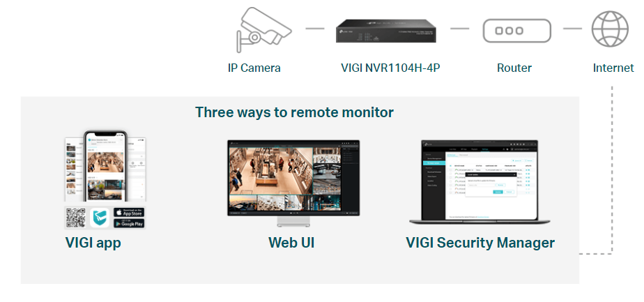Click the VIGI app QR code
Screen dimensions: 644x302
click(x=76, y=218)
